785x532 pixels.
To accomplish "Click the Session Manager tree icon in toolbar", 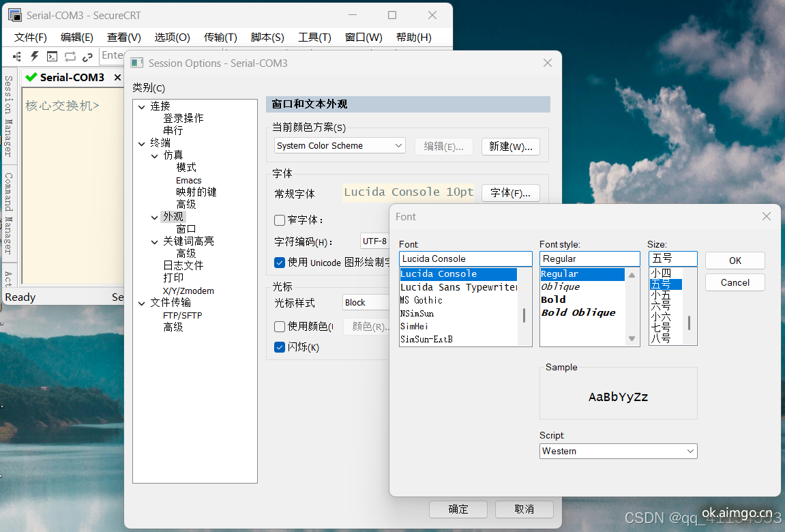I will (x=17, y=57).
